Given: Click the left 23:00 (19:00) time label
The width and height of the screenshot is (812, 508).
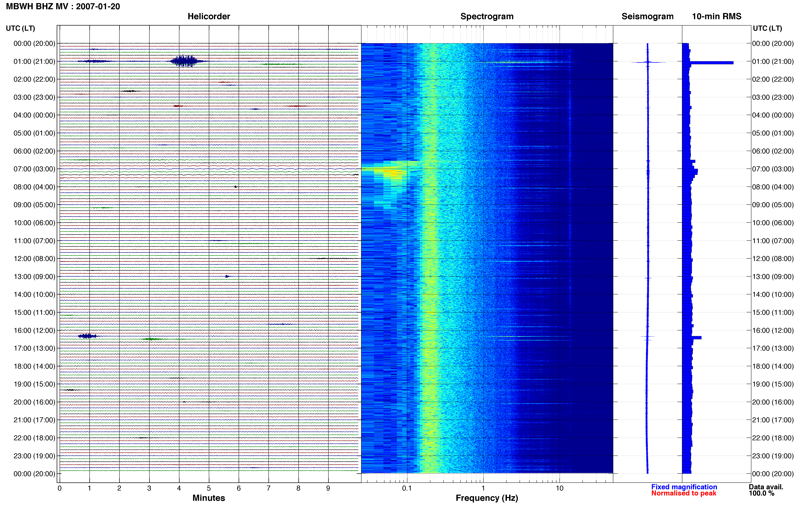Looking at the screenshot, I should [34, 456].
